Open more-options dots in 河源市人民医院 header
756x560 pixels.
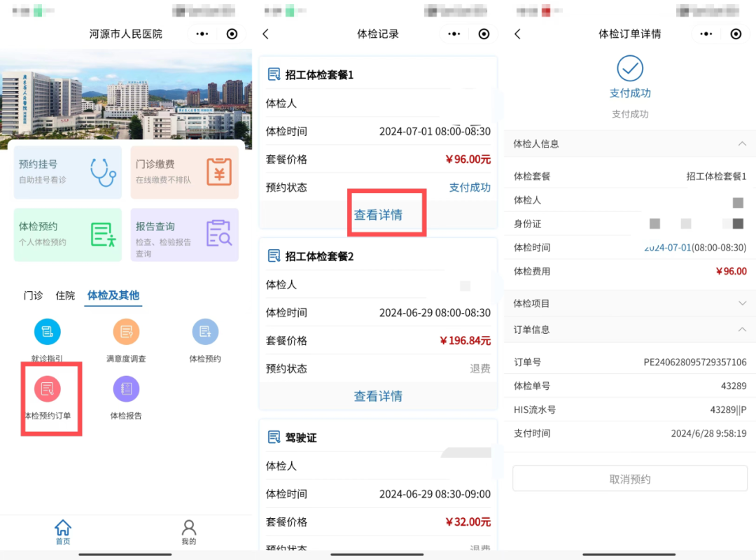[202, 34]
